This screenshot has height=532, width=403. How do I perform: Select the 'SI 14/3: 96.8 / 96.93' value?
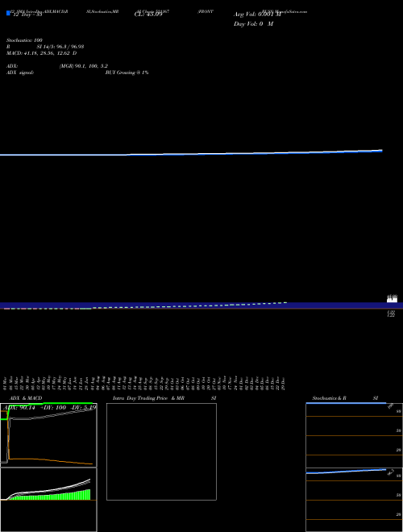pyautogui.click(x=60, y=47)
